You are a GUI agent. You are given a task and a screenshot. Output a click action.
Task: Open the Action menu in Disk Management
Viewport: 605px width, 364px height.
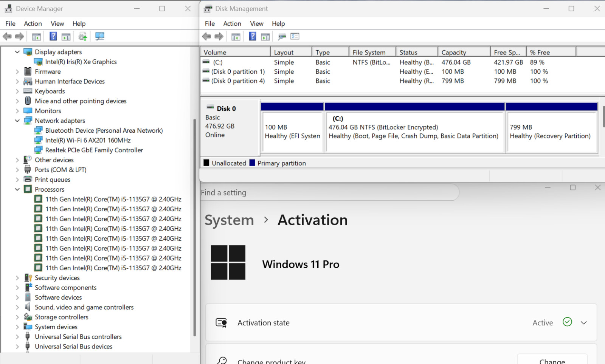[x=232, y=23]
